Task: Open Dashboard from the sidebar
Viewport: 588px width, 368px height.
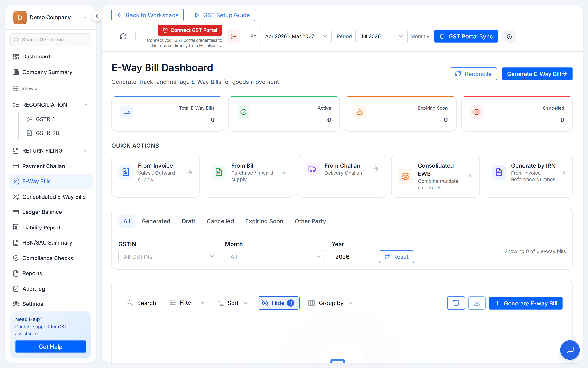Action: 51,57
